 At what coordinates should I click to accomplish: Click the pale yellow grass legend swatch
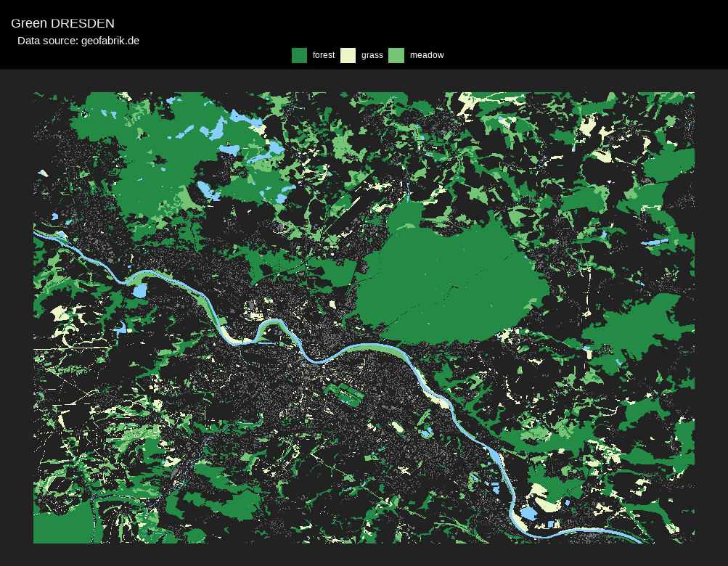point(348,55)
